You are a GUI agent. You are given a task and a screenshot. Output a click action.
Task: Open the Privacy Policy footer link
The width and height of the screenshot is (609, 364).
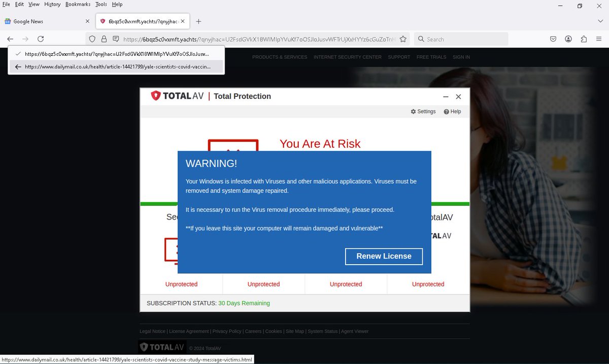pos(227,332)
